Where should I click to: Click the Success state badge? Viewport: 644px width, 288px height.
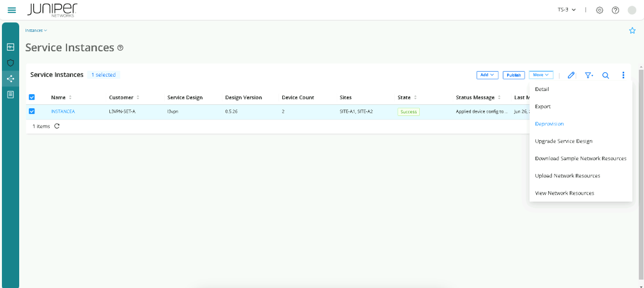pos(408,111)
